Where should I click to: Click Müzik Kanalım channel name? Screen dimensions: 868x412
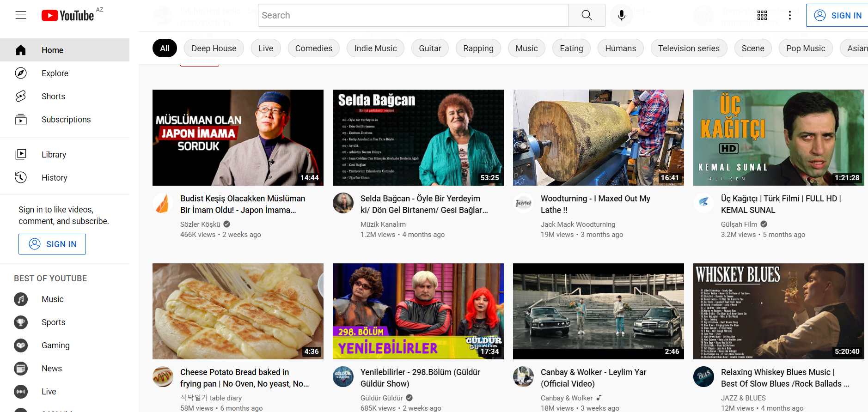click(x=383, y=224)
